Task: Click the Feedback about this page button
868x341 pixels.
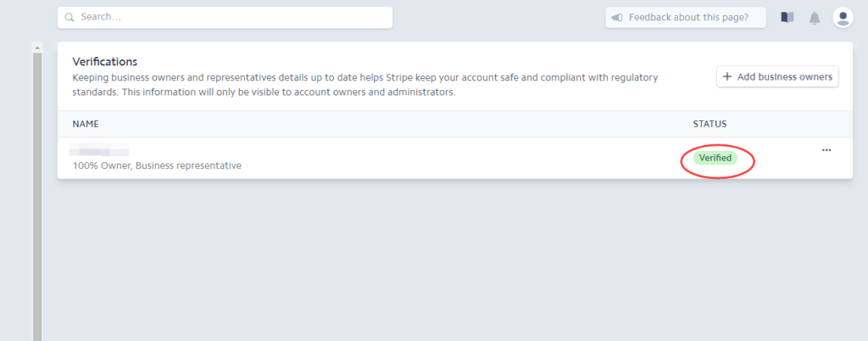Action: click(x=686, y=18)
